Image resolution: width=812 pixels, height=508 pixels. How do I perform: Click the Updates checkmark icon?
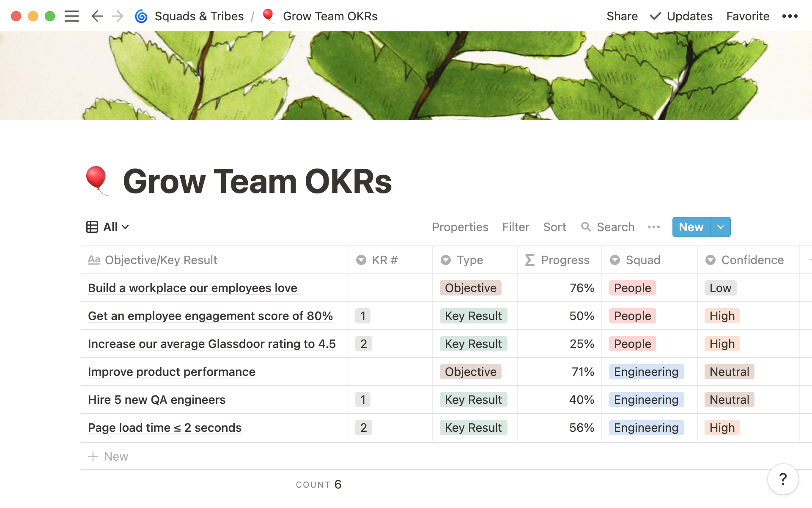pyautogui.click(x=655, y=16)
